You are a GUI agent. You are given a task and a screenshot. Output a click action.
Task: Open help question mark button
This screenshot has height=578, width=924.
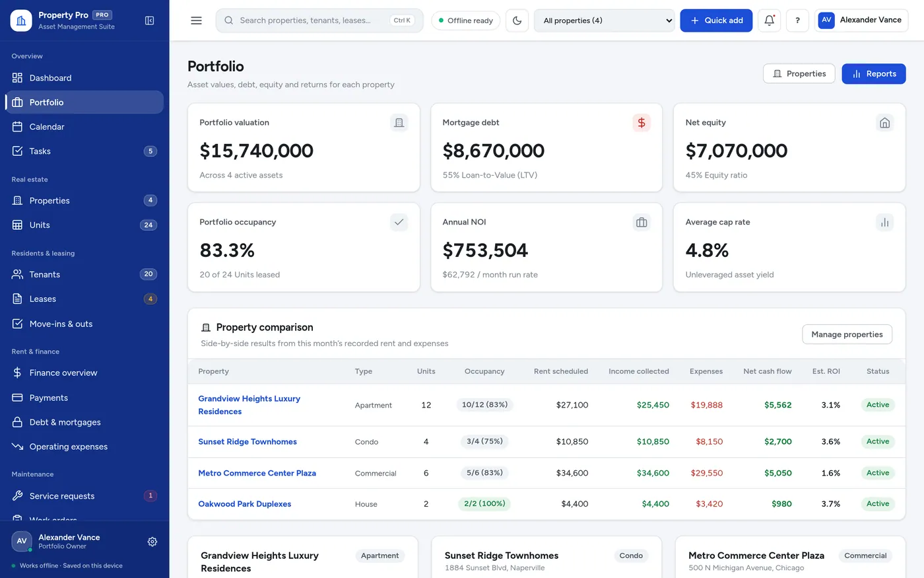(x=797, y=20)
